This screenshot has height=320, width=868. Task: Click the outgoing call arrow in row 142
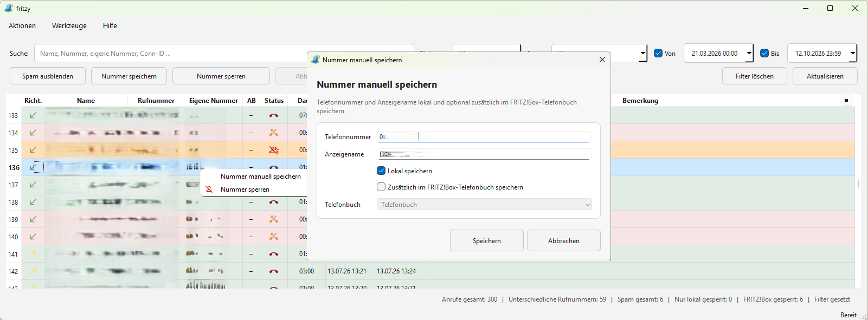coord(33,271)
